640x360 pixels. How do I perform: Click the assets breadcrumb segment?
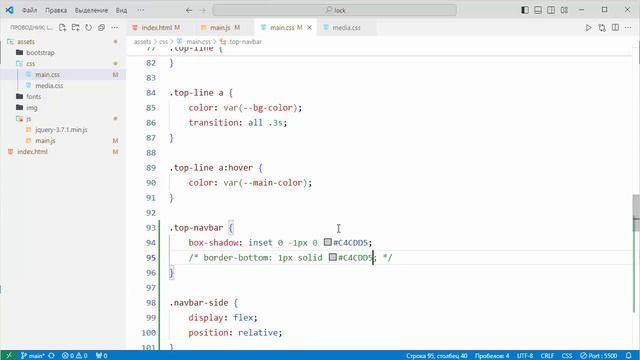click(142, 42)
